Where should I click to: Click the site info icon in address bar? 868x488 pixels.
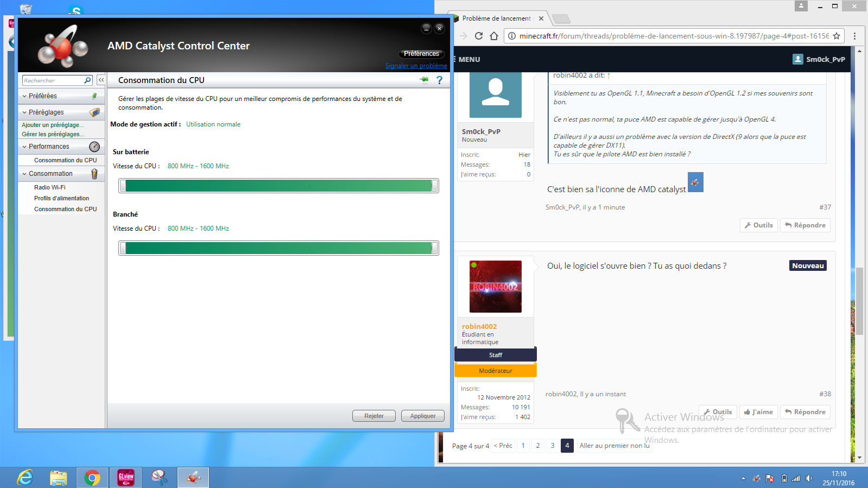point(511,36)
